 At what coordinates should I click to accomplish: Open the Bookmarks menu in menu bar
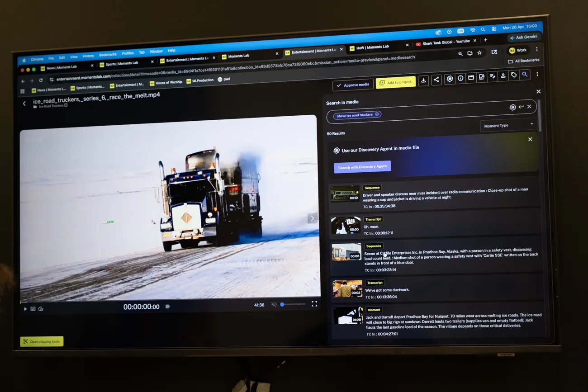108,55
